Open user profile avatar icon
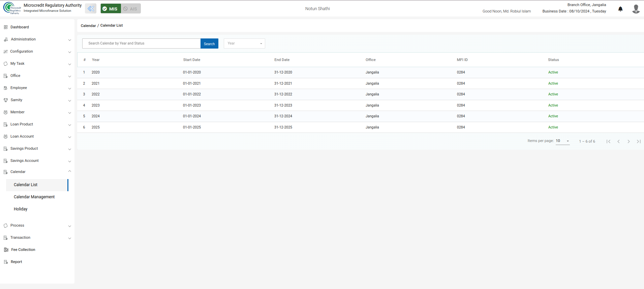Screen dimensions: 644x289 point(636,9)
